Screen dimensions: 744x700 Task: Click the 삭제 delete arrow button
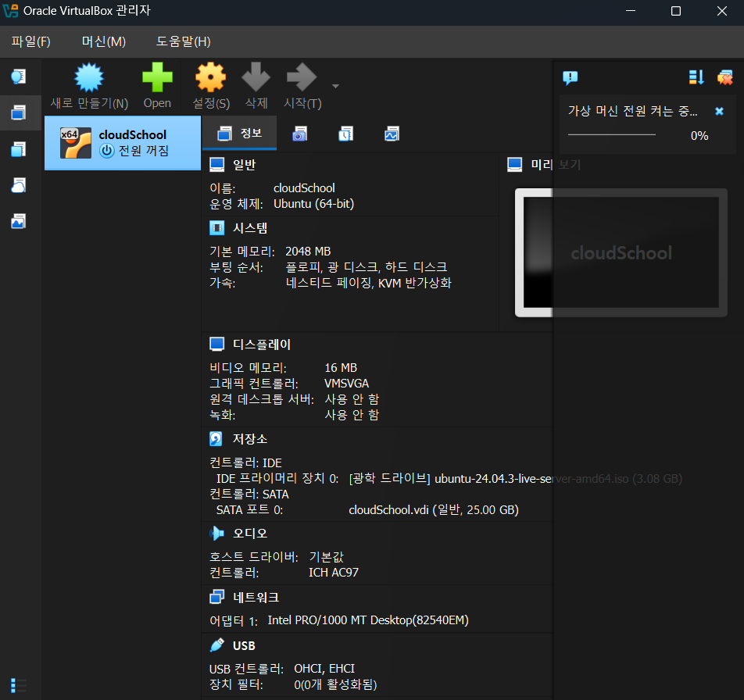(x=256, y=86)
